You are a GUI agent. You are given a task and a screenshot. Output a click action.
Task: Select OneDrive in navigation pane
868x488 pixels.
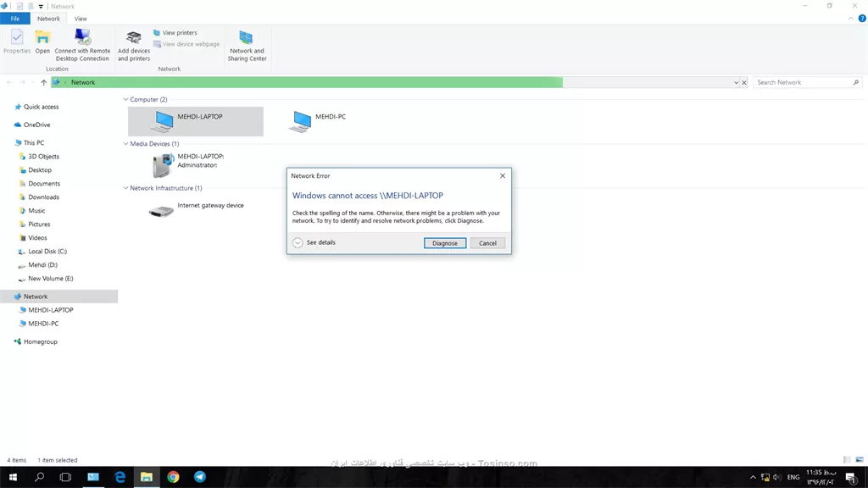coord(32,125)
